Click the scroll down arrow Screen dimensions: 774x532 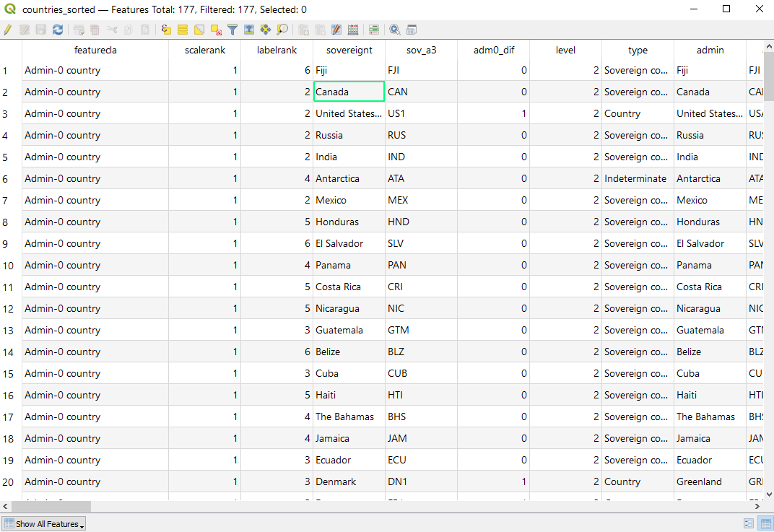coord(768,494)
